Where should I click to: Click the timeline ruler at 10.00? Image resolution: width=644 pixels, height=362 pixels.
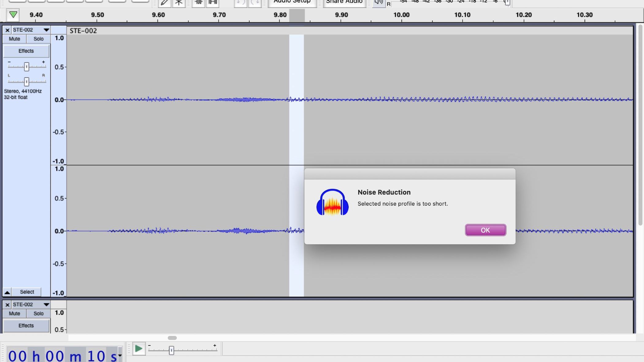pyautogui.click(x=401, y=15)
